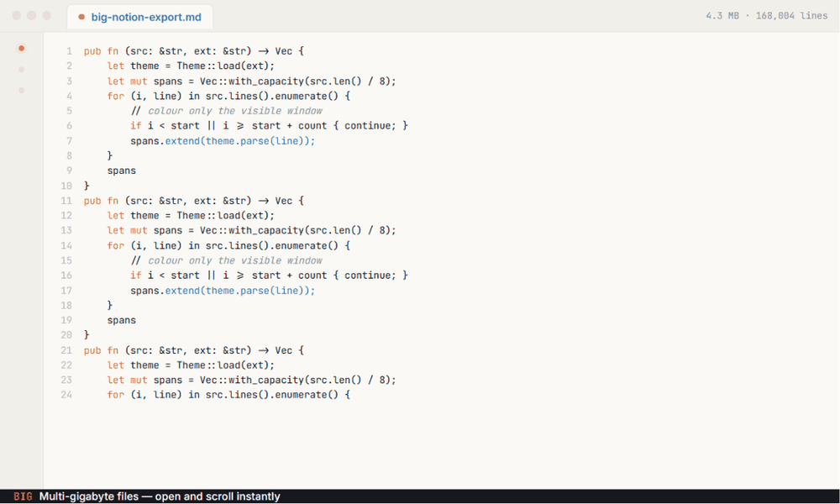Screen dimensions: 840x504
Task: Click gutter line number 4
Action: click(69, 96)
